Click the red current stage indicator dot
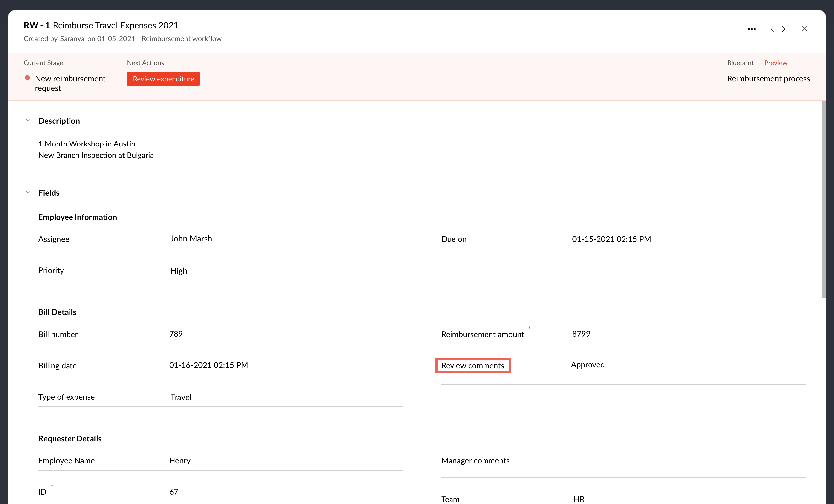Viewport: 834px width, 504px height. pyautogui.click(x=27, y=78)
